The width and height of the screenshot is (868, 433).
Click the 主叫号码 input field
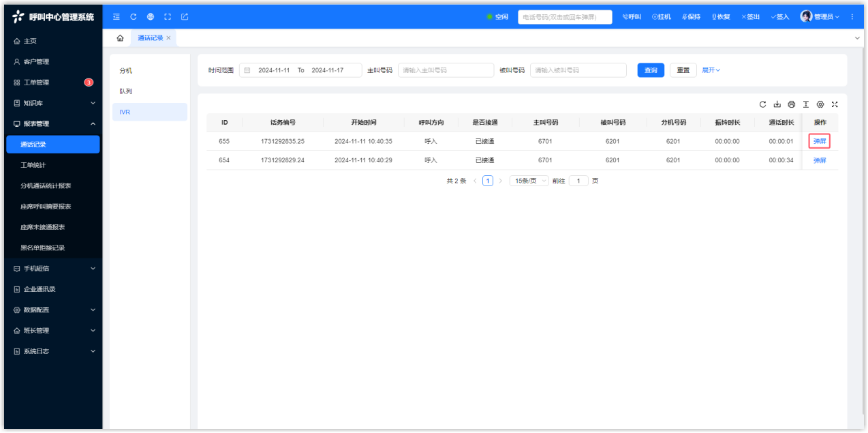[446, 70]
